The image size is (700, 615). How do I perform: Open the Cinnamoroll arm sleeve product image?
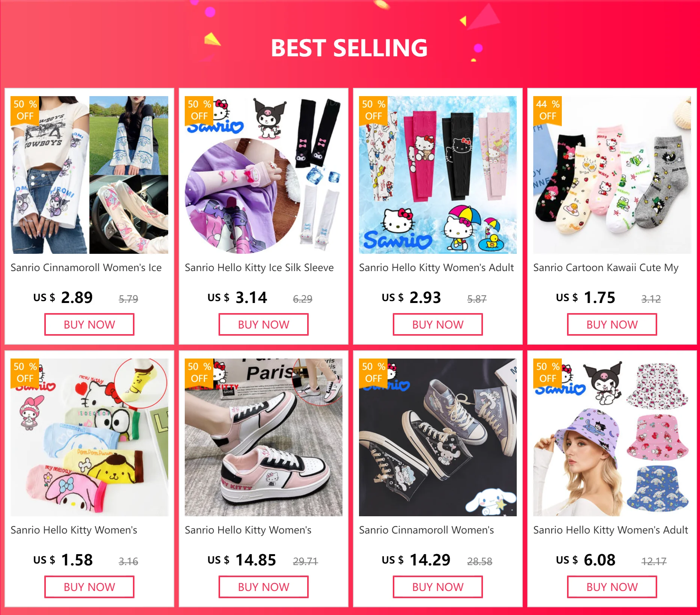(89, 175)
